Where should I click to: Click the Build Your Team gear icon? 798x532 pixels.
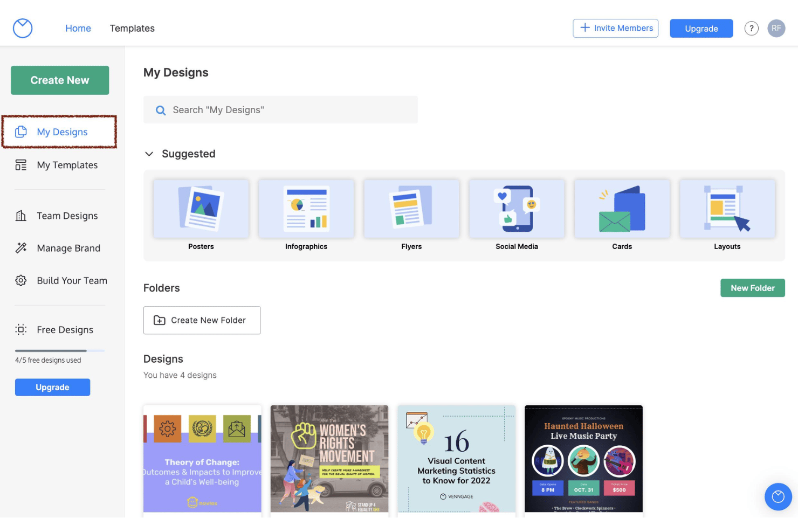[21, 280]
